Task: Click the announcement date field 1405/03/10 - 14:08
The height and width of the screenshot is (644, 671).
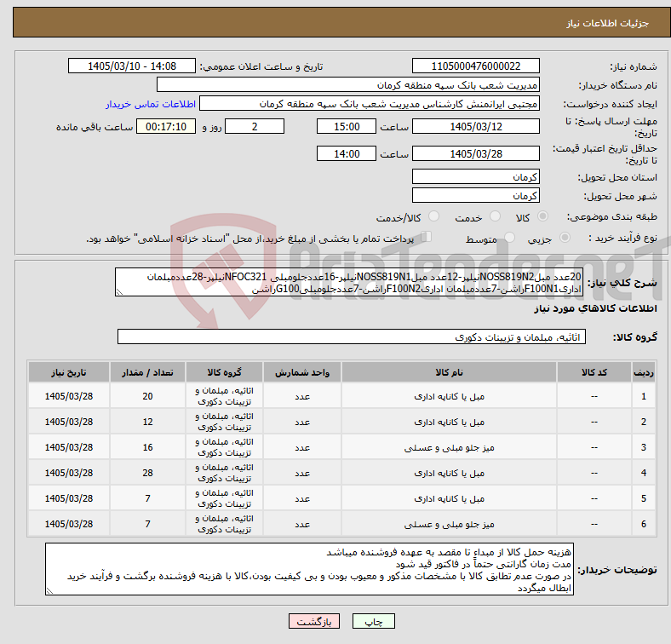Action: tap(132, 66)
